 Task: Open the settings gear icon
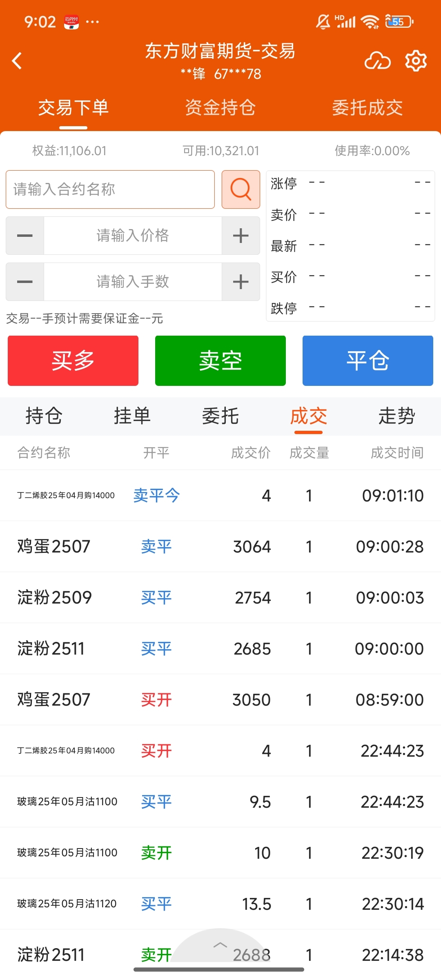[x=416, y=61]
